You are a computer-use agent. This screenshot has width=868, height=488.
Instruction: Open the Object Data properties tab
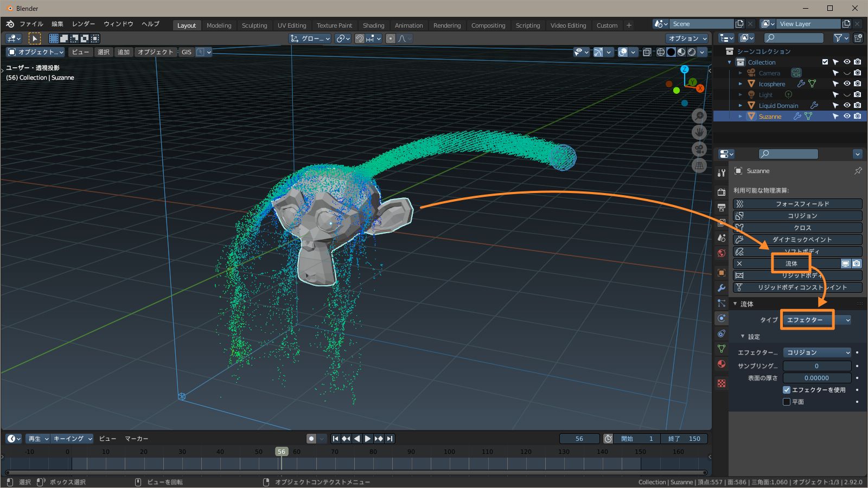[x=721, y=349]
